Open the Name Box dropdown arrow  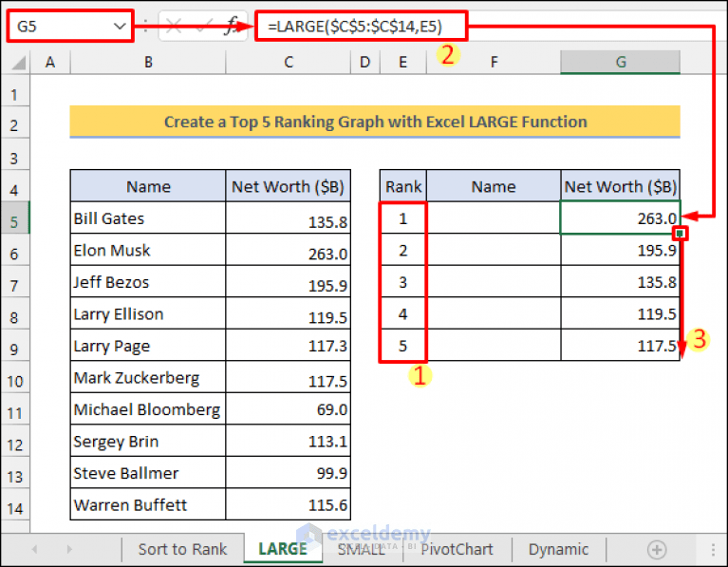(x=120, y=26)
